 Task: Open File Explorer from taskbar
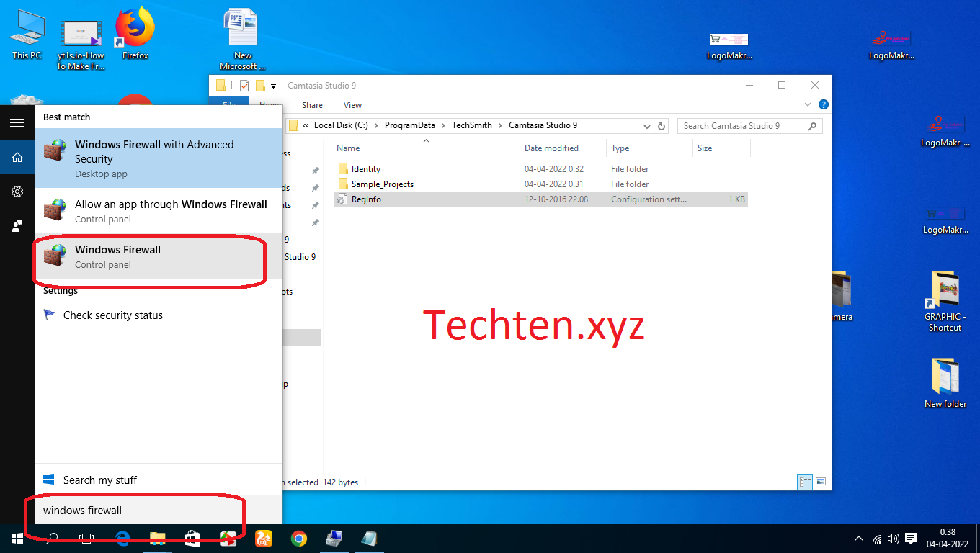click(x=157, y=539)
